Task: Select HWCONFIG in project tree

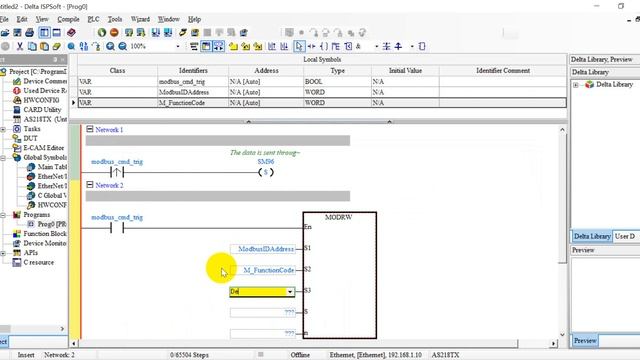Action: point(41,100)
